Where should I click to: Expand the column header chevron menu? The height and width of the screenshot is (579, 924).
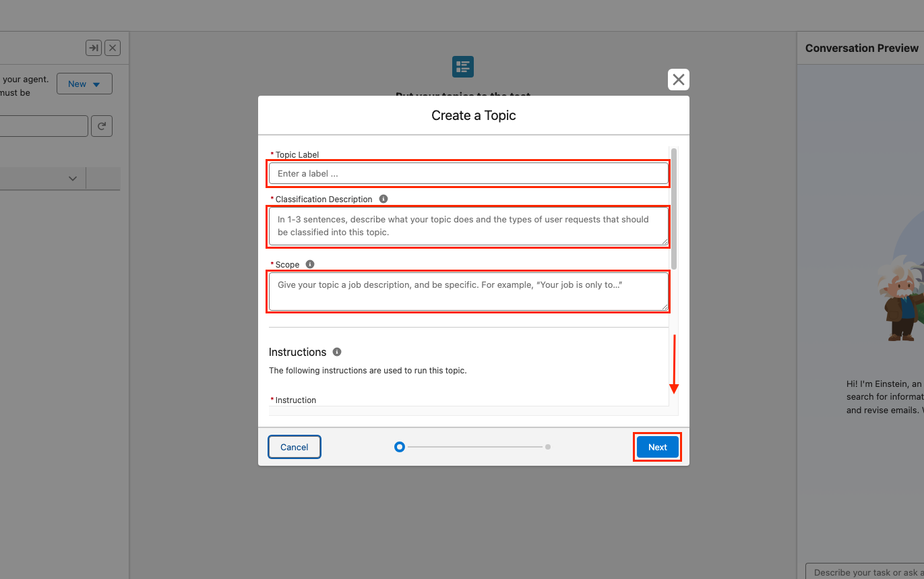73,179
